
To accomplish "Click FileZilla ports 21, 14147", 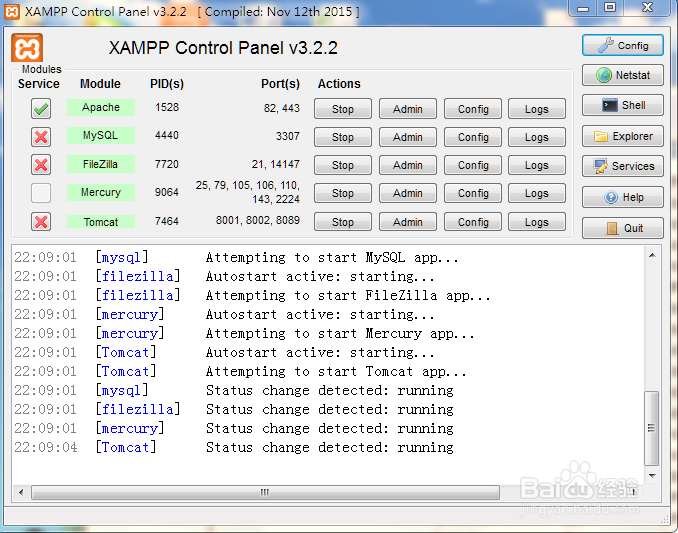I will tap(275, 164).
